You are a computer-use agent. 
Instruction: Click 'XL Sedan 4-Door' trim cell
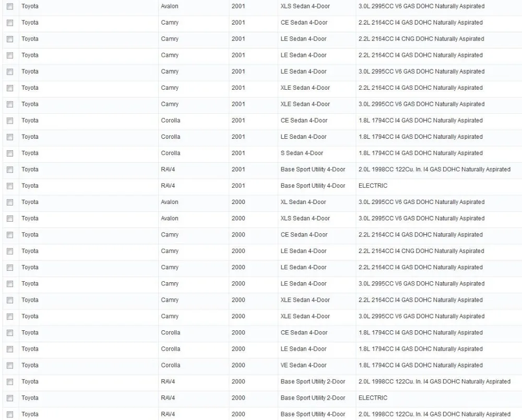[x=303, y=202]
